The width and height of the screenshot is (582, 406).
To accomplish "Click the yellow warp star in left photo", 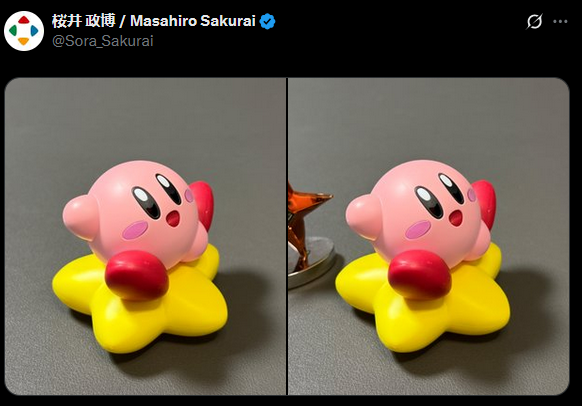I will (140, 301).
